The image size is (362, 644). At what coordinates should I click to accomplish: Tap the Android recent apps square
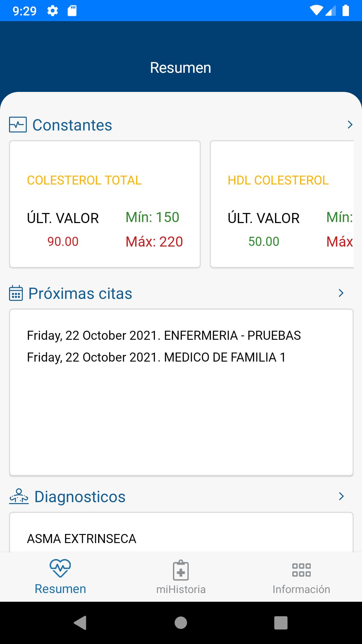pos(281,623)
